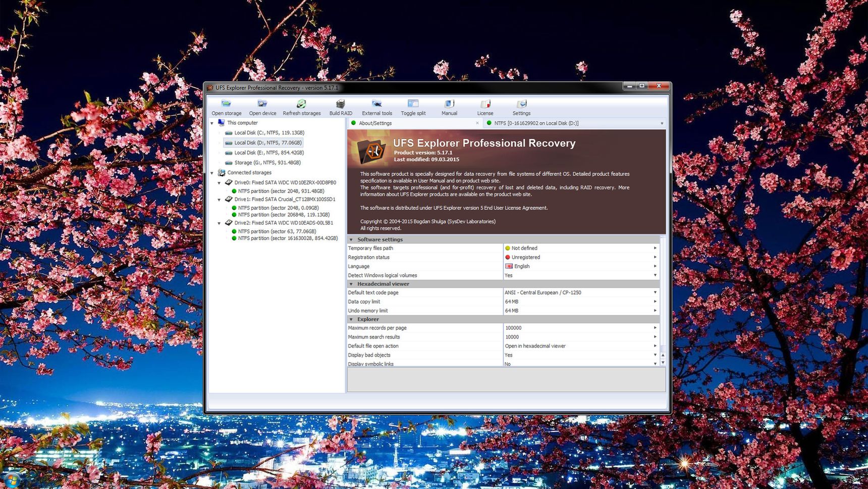Collapse the Hexadecimal viewer section
The height and width of the screenshot is (489, 868).
click(x=351, y=284)
